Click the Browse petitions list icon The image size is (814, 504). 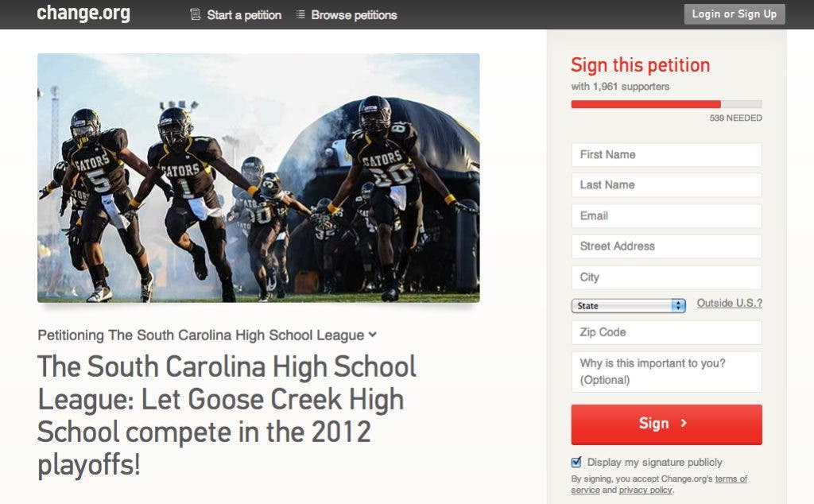coord(300,14)
